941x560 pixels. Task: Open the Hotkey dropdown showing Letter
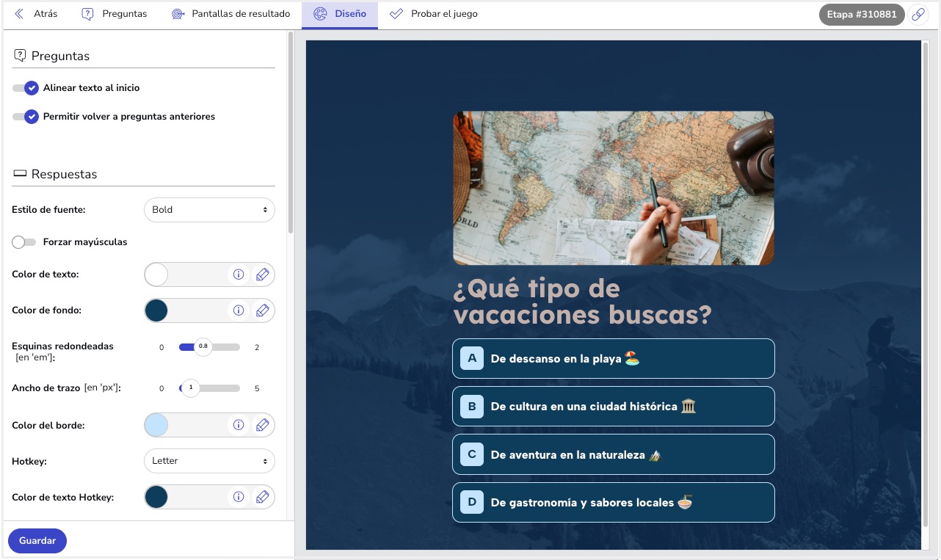pos(209,461)
